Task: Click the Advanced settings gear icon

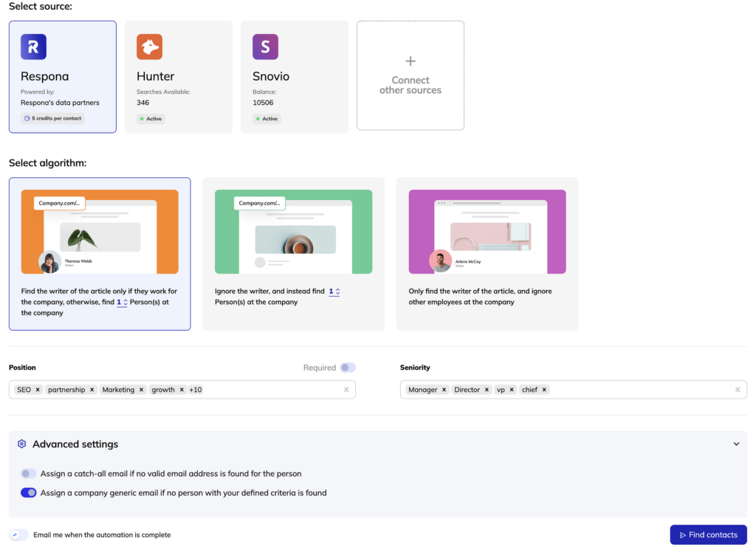Action: point(21,444)
